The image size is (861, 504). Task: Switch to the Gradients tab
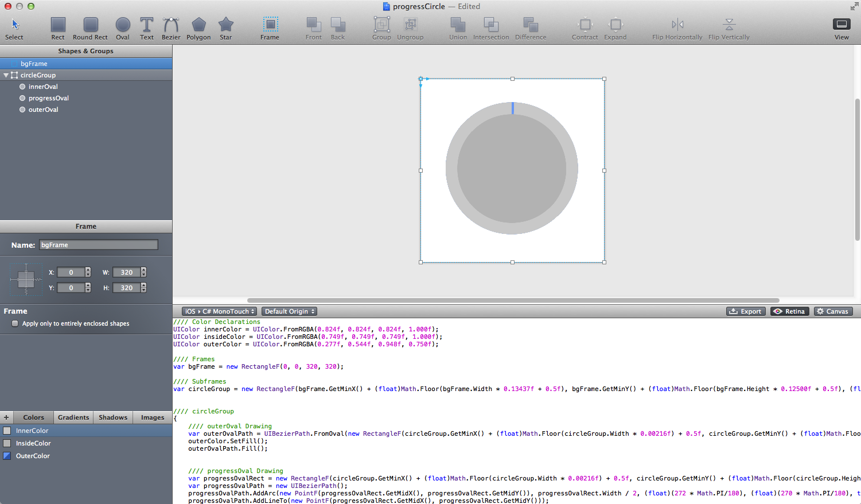pyautogui.click(x=73, y=417)
